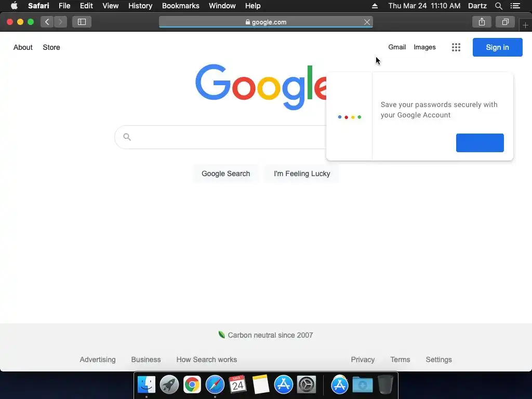This screenshot has height=399, width=532.
Task: Click the Google Search button
Action: click(225, 174)
